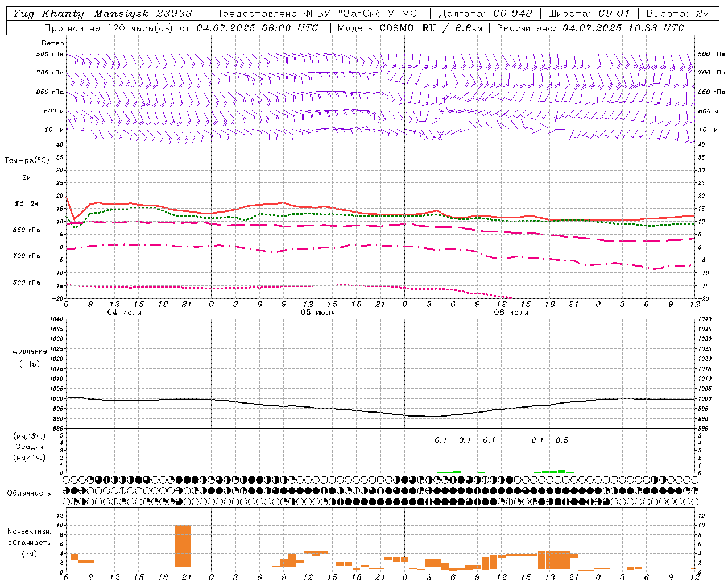This screenshot has width=728, height=582.
Task: Click the 850 гПа legend line in temperature panel
Action: [x=26, y=236]
